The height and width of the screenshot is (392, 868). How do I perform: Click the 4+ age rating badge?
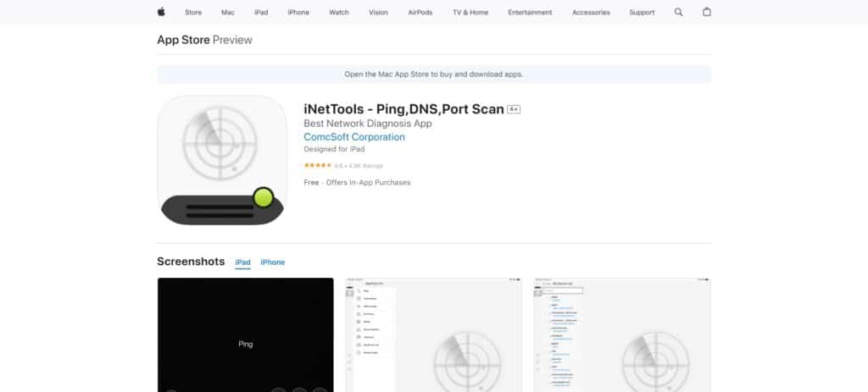click(x=514, y=109)
